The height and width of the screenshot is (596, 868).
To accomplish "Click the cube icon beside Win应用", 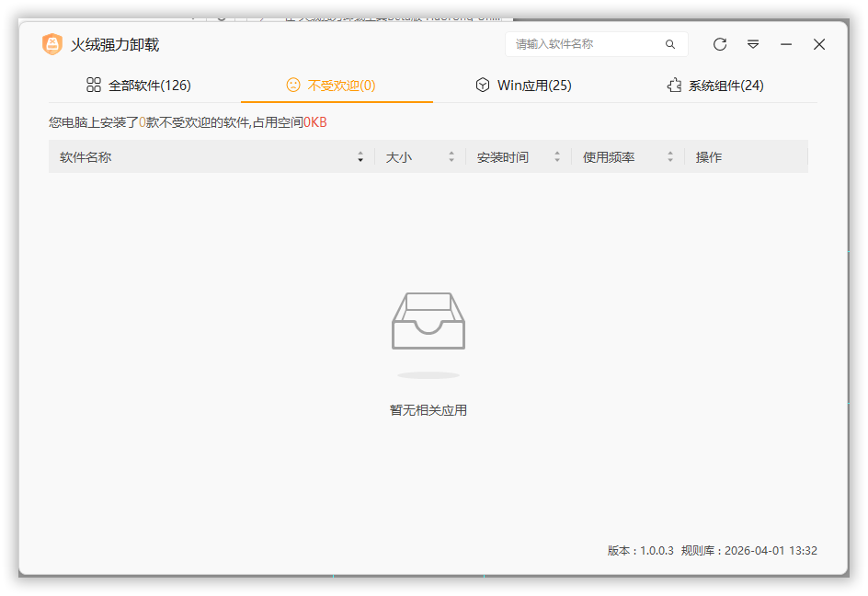I will pos(483,86).
